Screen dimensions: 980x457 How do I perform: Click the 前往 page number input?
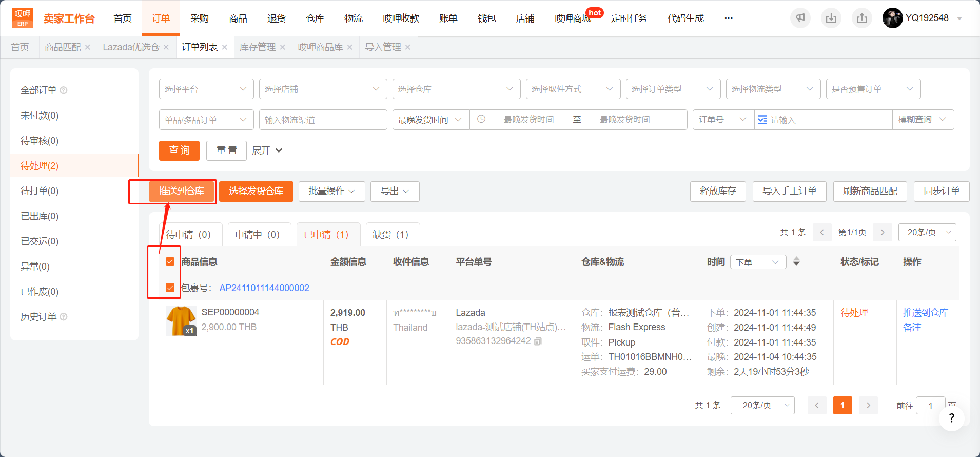(x=930, y=406)
